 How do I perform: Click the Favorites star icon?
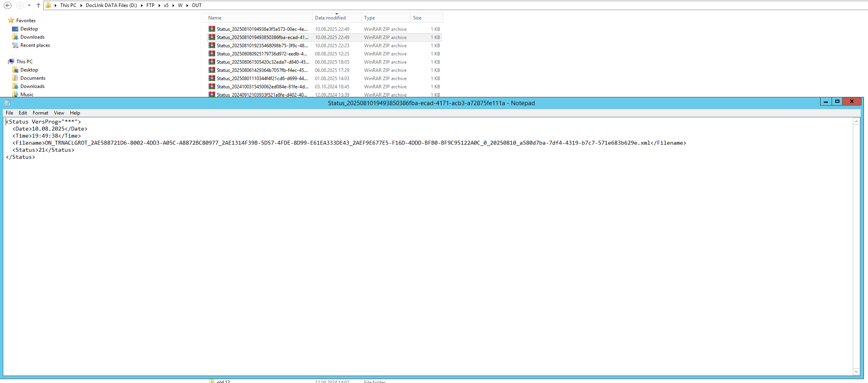[11, 20]
